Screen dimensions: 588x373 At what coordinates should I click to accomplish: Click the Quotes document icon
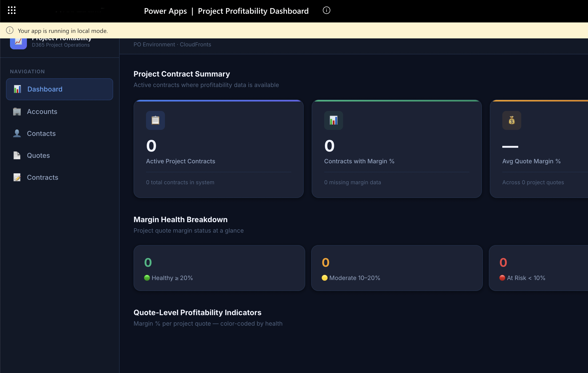pos(17,155)
